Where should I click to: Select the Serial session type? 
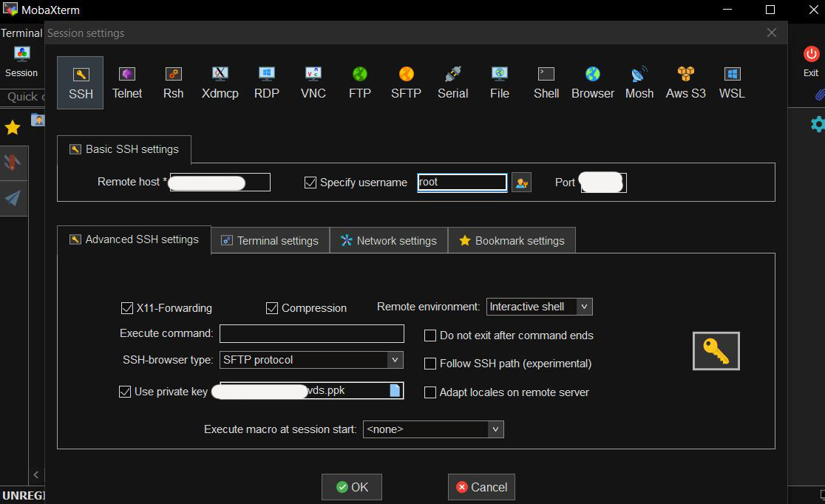[x=453, y=83]
